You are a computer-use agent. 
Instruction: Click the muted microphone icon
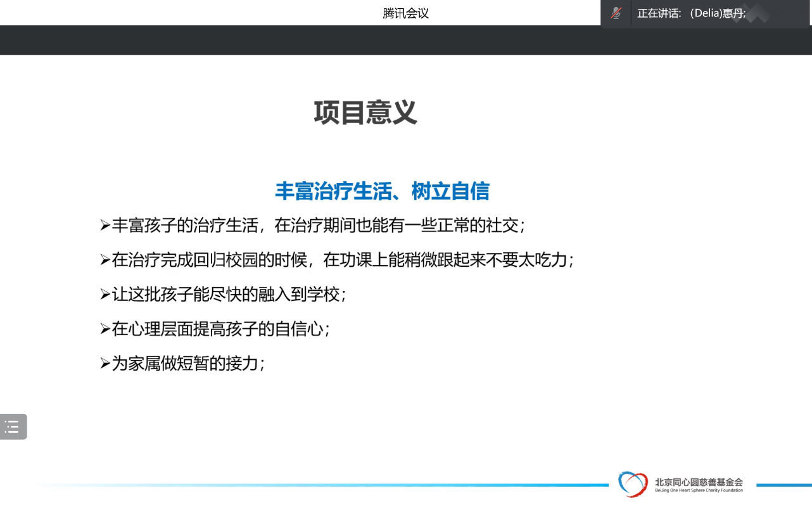(616, 13)
